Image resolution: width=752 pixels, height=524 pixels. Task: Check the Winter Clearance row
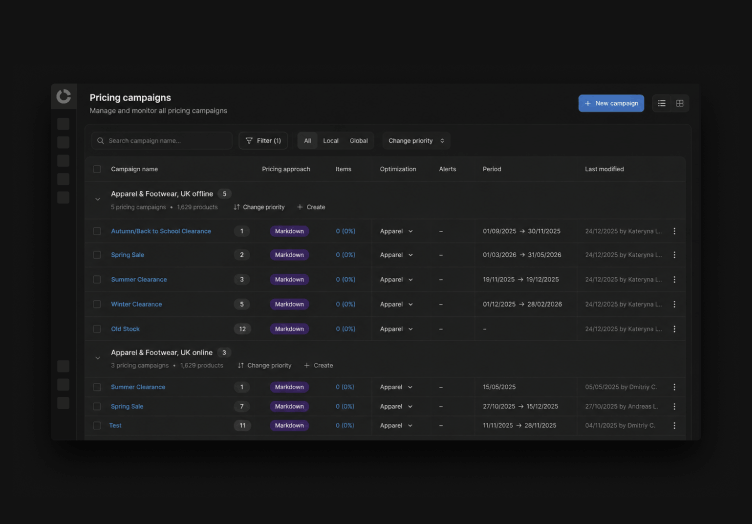pyautogui.click(x=97, y=304)
